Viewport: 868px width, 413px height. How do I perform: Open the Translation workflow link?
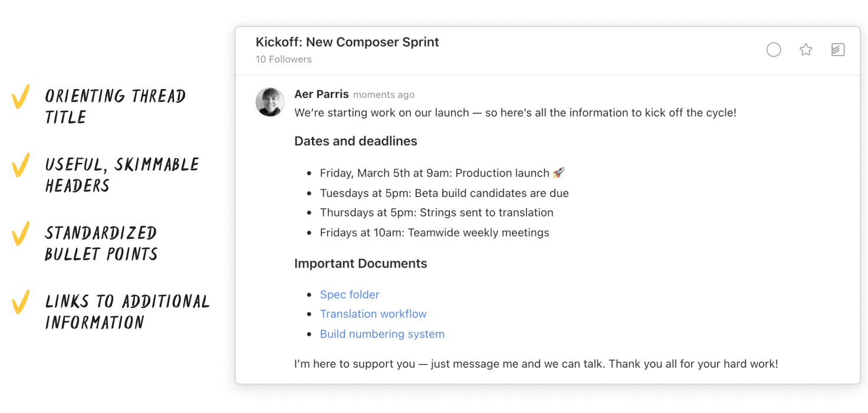373,314
